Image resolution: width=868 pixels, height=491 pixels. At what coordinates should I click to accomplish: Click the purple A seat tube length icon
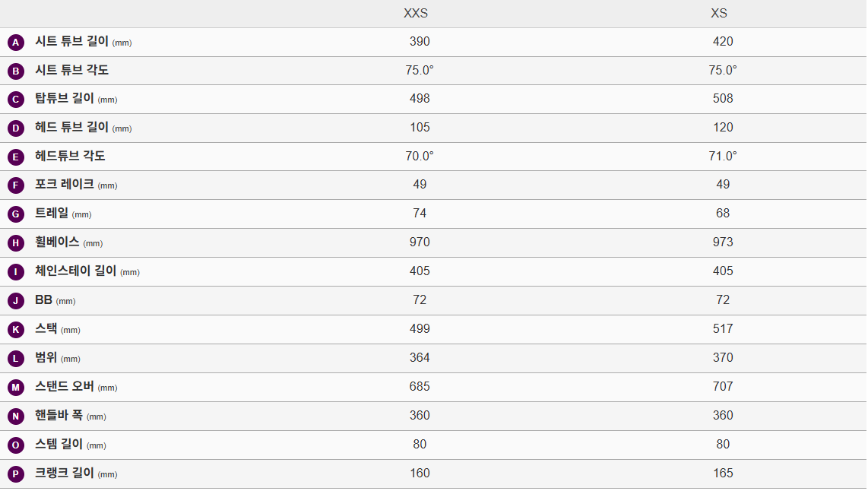coord(15,42)
